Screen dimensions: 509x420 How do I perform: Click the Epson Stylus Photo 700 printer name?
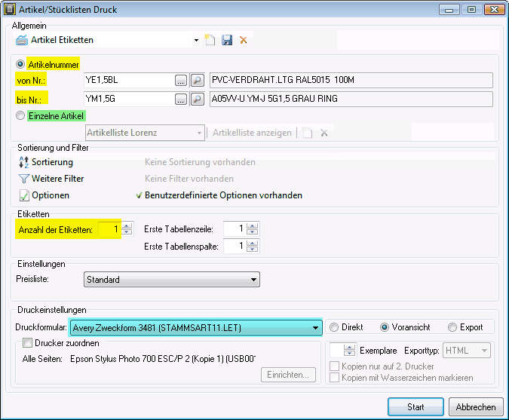pos(163,359)
